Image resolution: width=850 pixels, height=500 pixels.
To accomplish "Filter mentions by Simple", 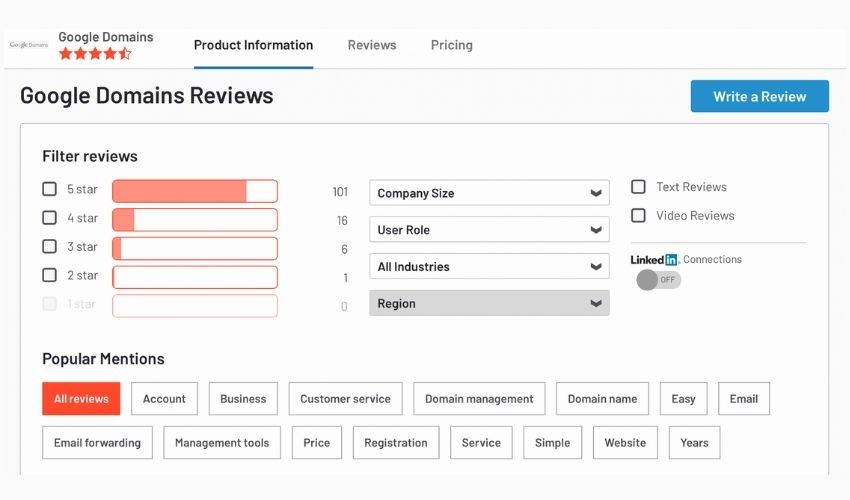I will tap(552, 443).
